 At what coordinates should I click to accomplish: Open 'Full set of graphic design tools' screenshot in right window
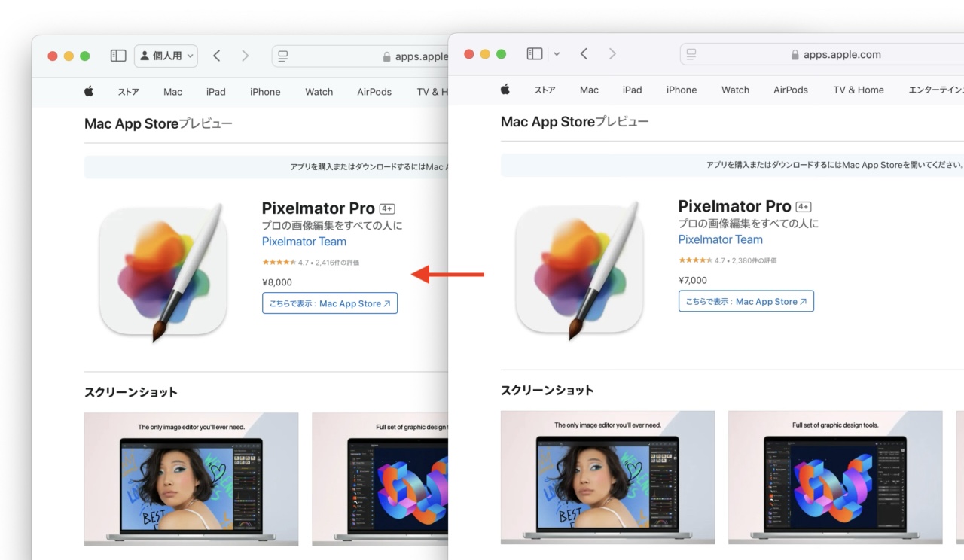(x=835, y=477)
